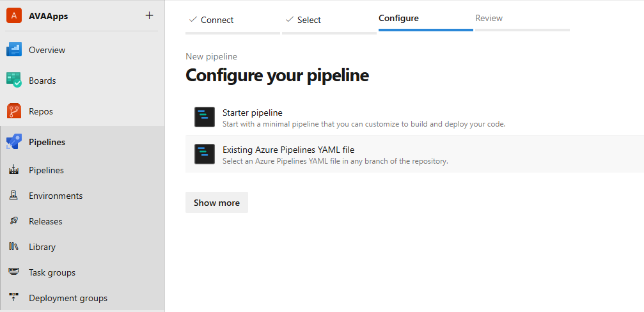This screenshot has height=312, width=644.
Task: Click the Deployment groups icon
Action: [14, 298]
